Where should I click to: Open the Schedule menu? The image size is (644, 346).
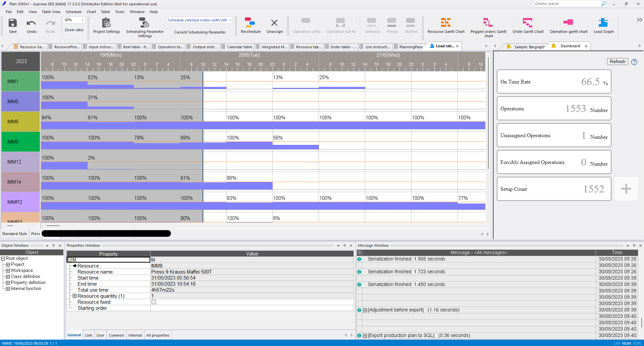click(73, 12)
